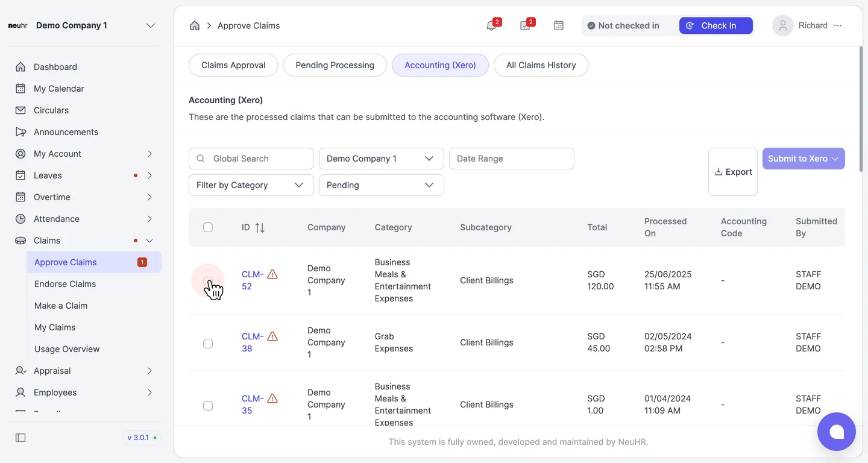Open the calendar icon in the top bar
Image resolution: width=868 pixels, height=463 pixels.
point(559,26)
